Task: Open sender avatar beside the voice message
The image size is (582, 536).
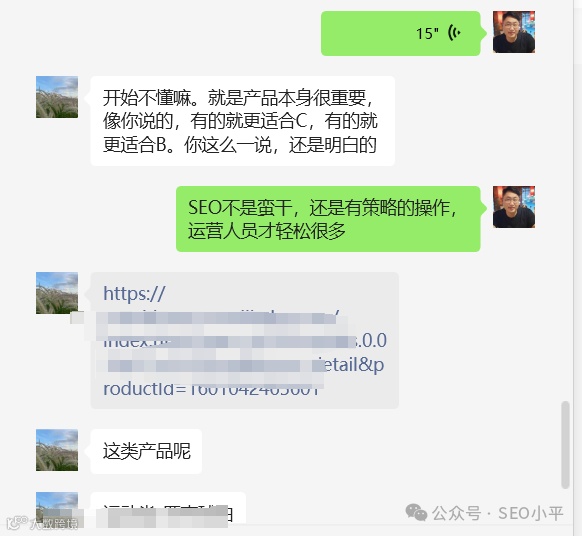Action: 514,32
